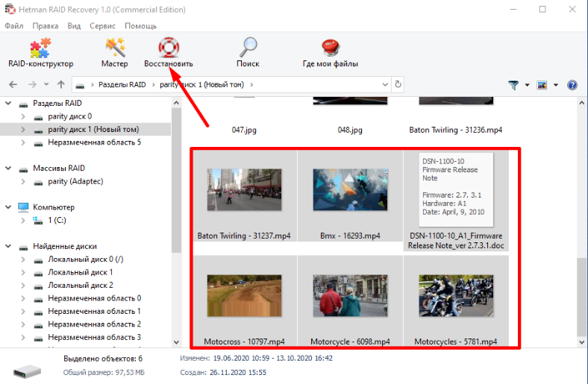
Task: Click the 047.jpg file name
Action: tap(244, 130)
